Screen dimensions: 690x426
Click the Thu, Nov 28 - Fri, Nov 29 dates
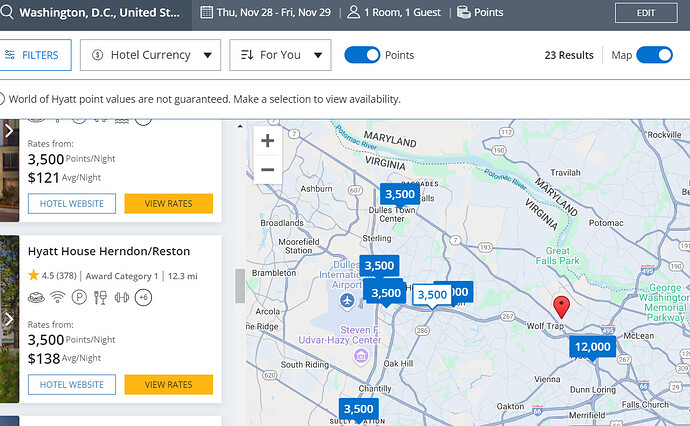[x=273, y=12]
